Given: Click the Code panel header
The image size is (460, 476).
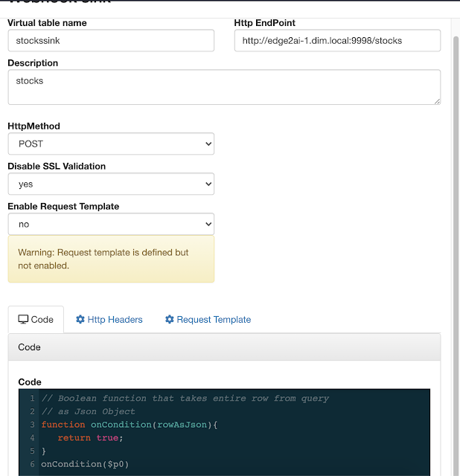Looking at the screenshot, I should click(223, 347).
